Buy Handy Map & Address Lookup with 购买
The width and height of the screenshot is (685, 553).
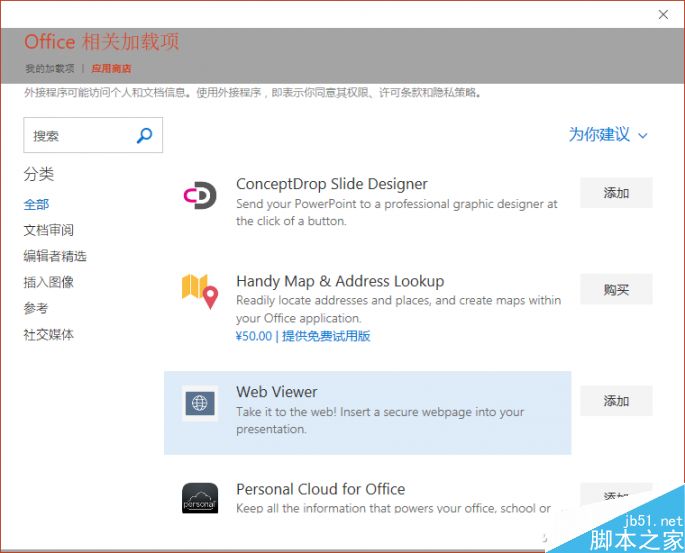[616, 289]
